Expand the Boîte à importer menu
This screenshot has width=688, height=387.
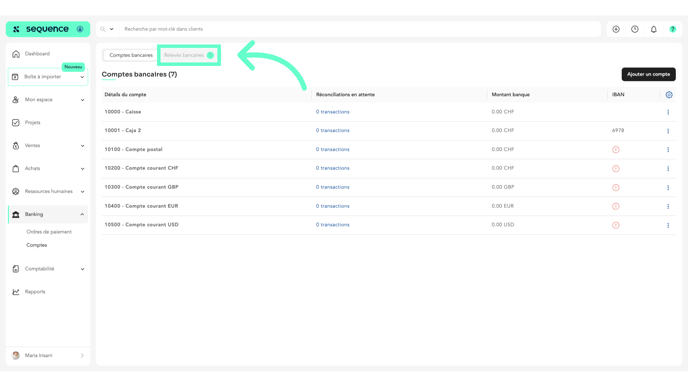[82, 77]
